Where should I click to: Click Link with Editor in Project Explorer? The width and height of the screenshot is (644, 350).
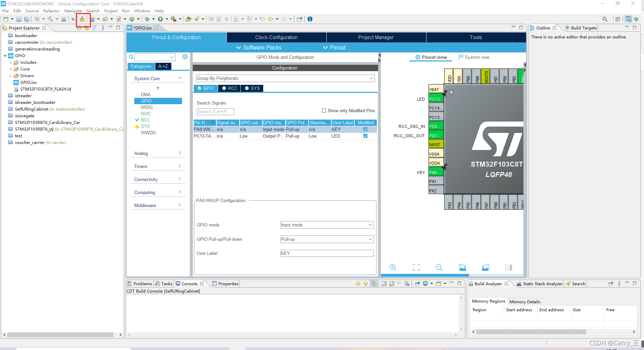[x=87, y=28]
